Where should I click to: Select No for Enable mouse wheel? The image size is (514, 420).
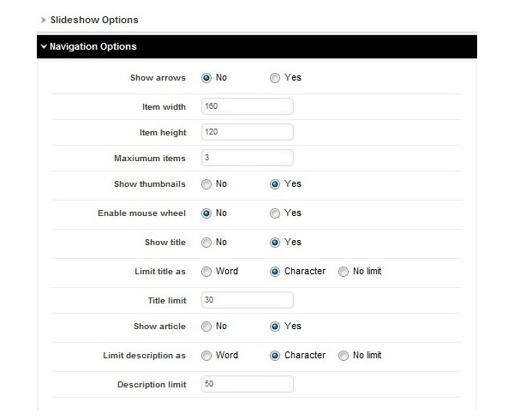pos(206,213)
